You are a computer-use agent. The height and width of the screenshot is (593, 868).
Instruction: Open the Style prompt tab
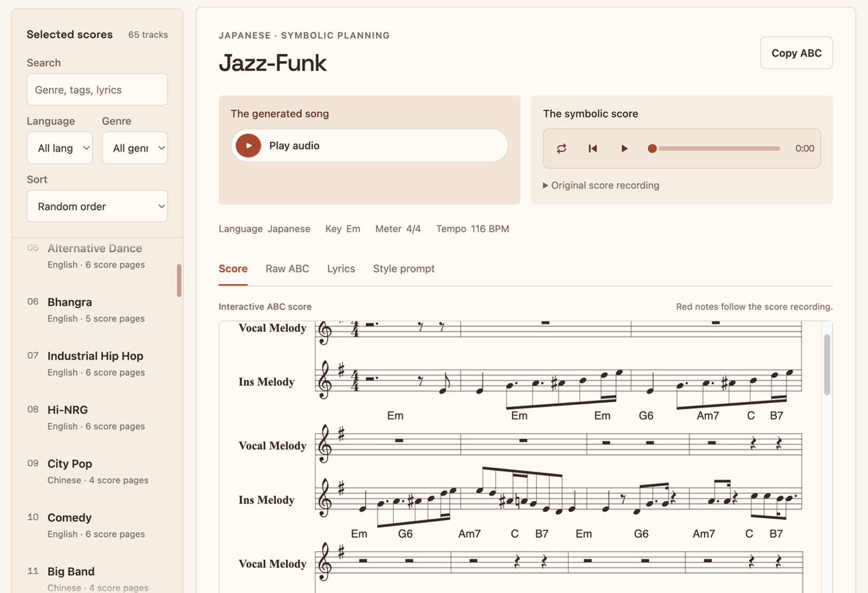click(x=404, y=269)
